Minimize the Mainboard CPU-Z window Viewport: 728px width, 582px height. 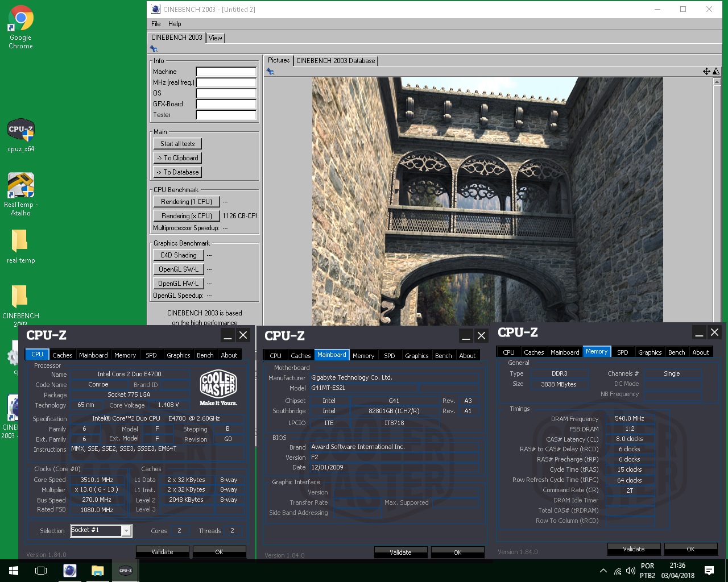click(466, 336)
